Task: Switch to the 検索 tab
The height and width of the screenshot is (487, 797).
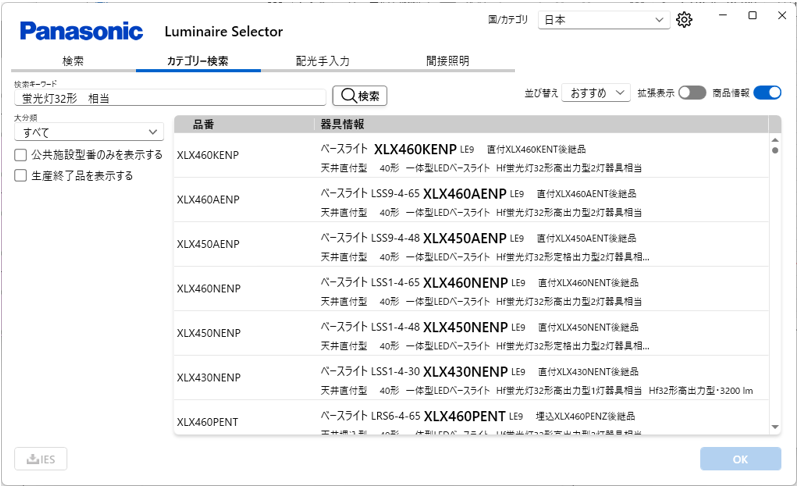Action: click(73, 61)
